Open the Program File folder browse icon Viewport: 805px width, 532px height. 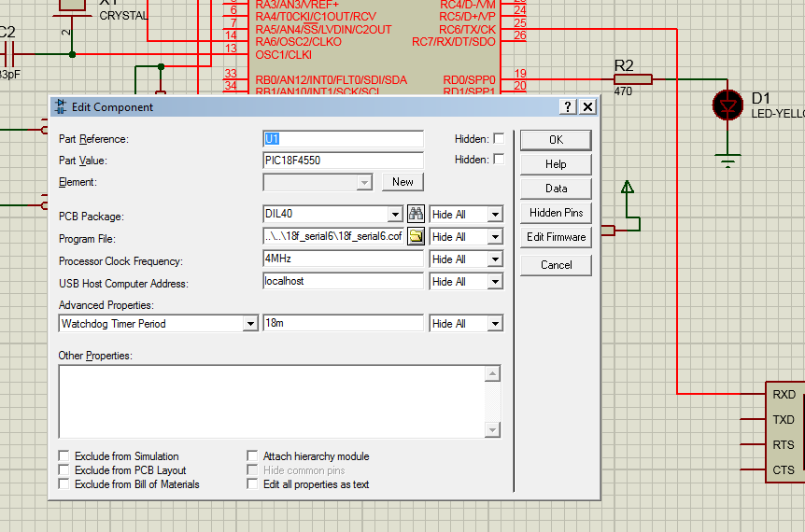pos(416,236)
